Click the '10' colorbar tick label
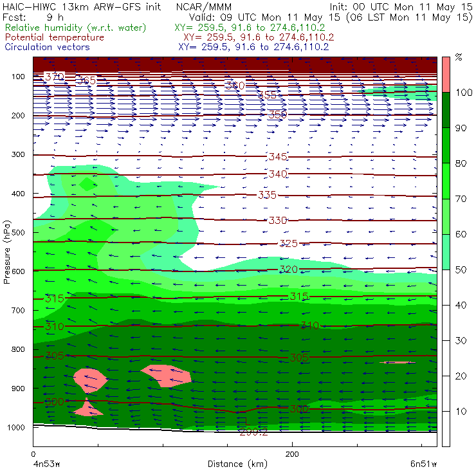The height and width of the screenshot is (476, 476). point(461,411)
